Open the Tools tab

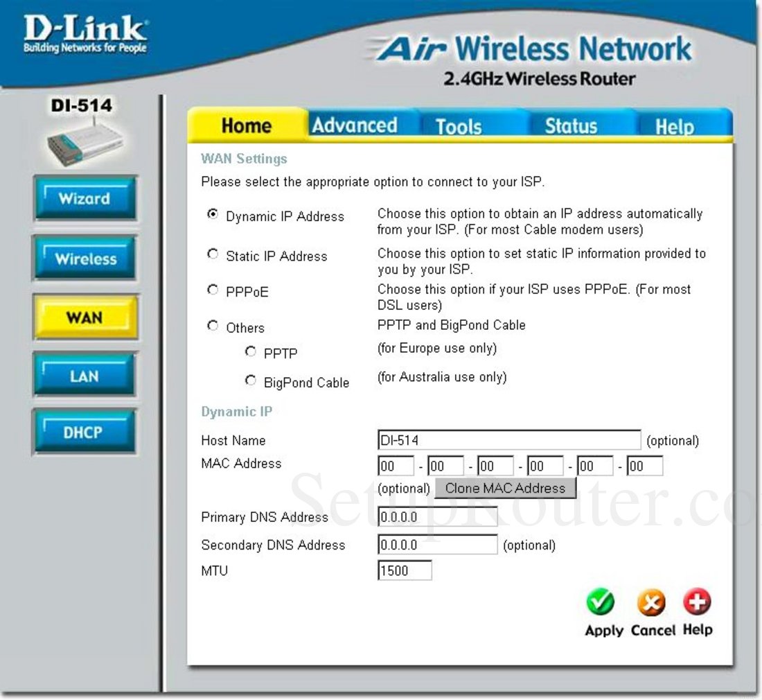pyautogui.click(x=459, y=126)
